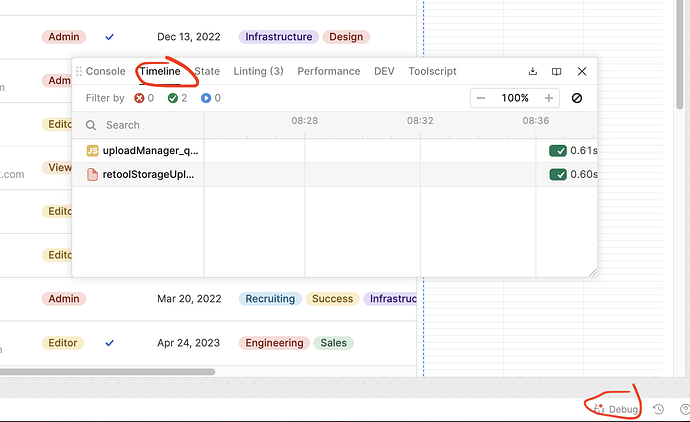Viewport: 690px width, 422px height.
Task: Click the retoolStorageUpl file icon
Action: [92, 174]
